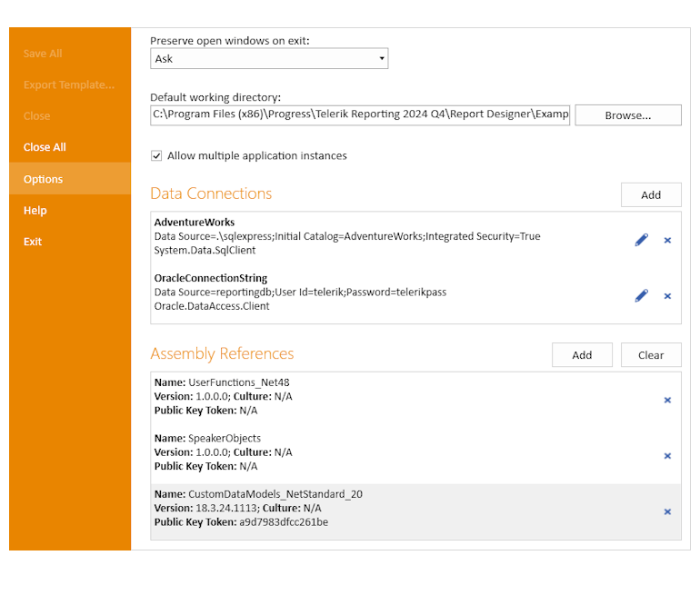Click the AdventureWorks Data Source connection string
Image resolution: width=700 pixels, height=605 pixels.
click(x=347, y=236)
